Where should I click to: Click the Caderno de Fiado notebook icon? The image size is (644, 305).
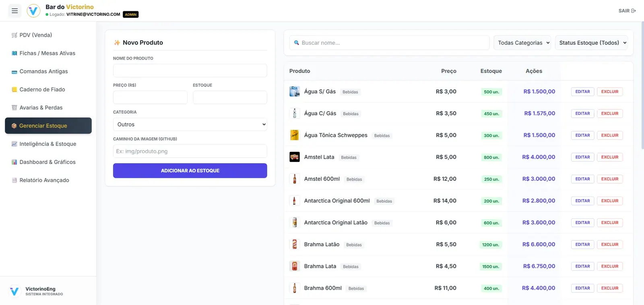(x=14, y=89)
